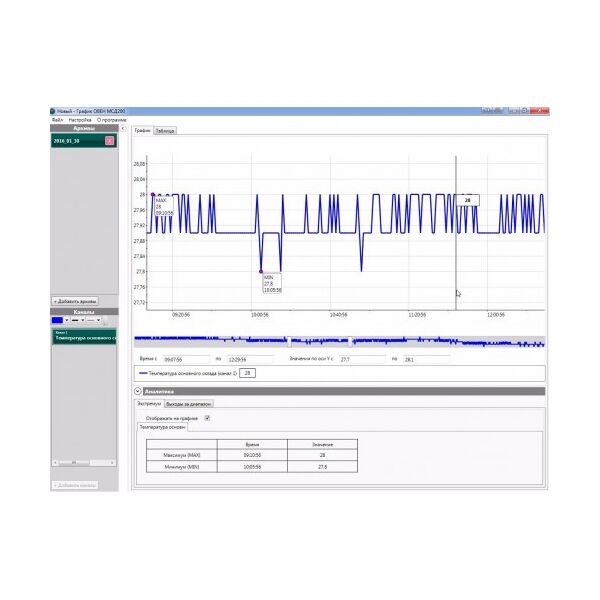This screenshot has width=600, height=600.
Task: Open the Настройка menu
Action: coord(80,119)
